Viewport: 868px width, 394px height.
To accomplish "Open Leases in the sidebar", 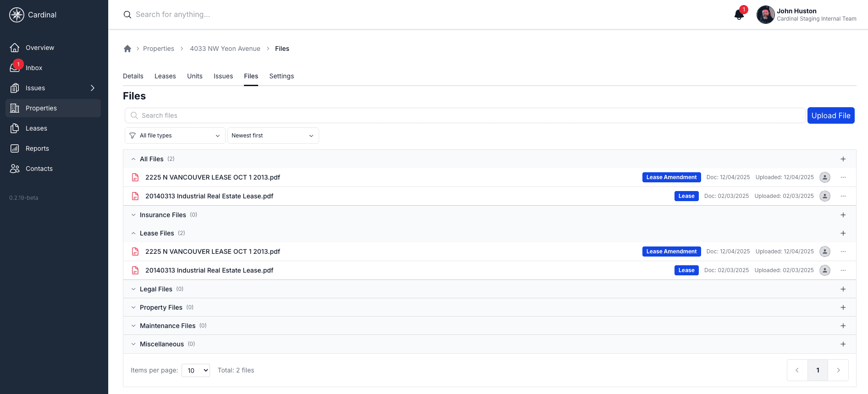I will (x=53, y=128).
